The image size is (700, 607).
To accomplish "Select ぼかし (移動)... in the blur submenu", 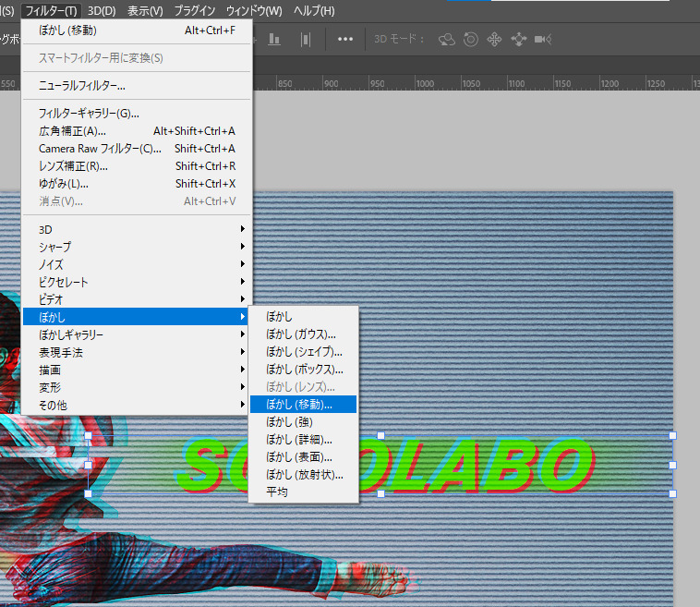I will tap(299, 404).
